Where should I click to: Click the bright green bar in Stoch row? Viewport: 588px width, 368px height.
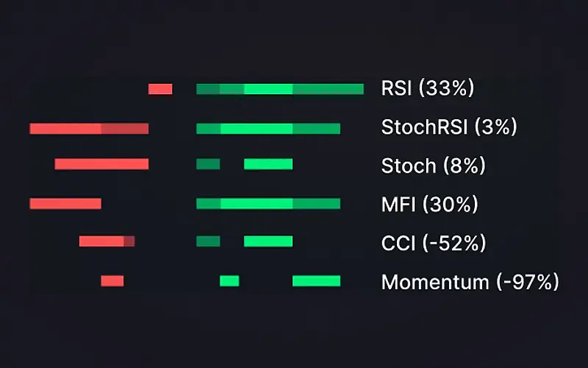tap(268, 164)
